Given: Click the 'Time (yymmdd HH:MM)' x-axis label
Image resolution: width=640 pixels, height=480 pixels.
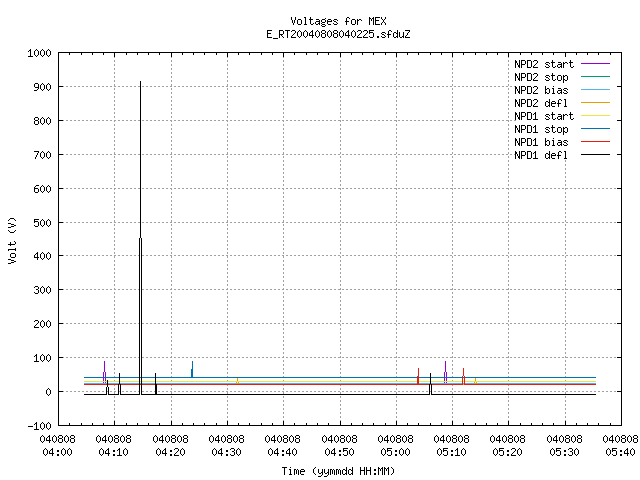Looking at the screenshot, I should (338, 471).
